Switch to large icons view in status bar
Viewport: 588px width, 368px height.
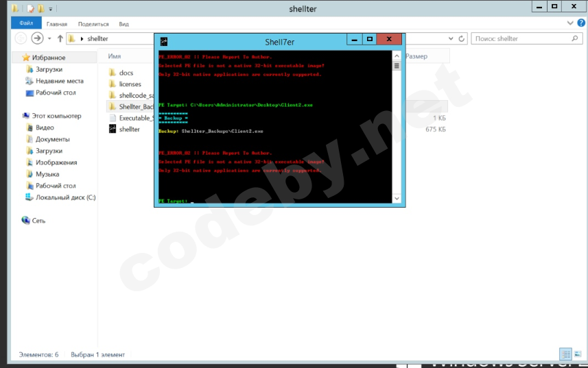pyautogui.click(x=578, y=354)
